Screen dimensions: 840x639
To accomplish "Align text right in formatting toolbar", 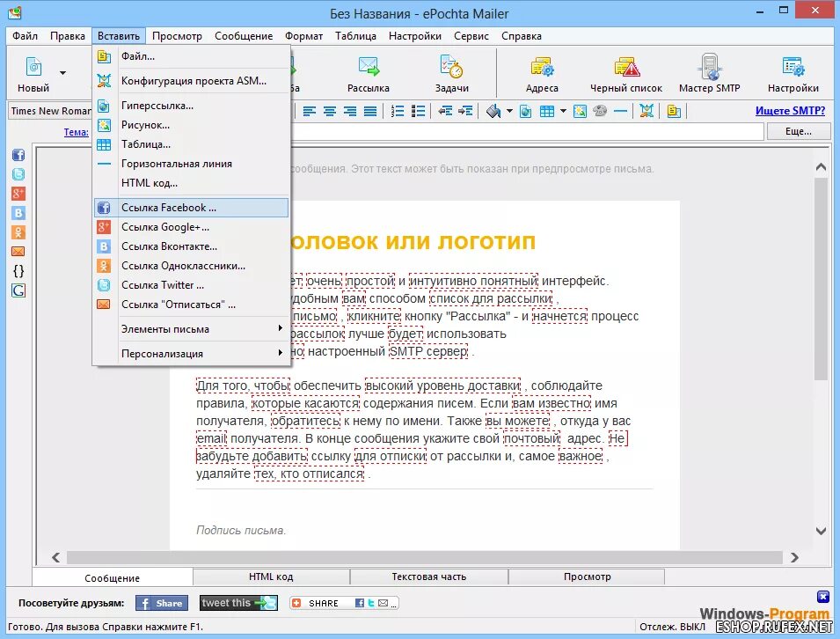I will (350, 111).
